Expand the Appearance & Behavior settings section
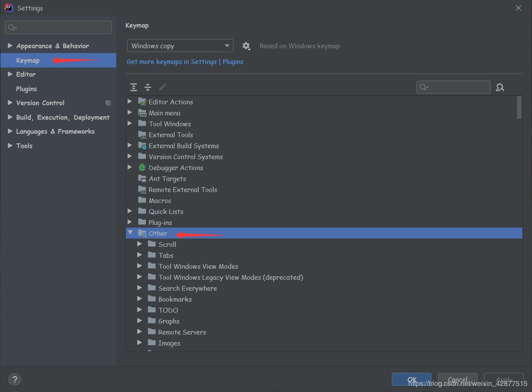Viewport: 532px width, 392px height. click(x=10, y=46)
